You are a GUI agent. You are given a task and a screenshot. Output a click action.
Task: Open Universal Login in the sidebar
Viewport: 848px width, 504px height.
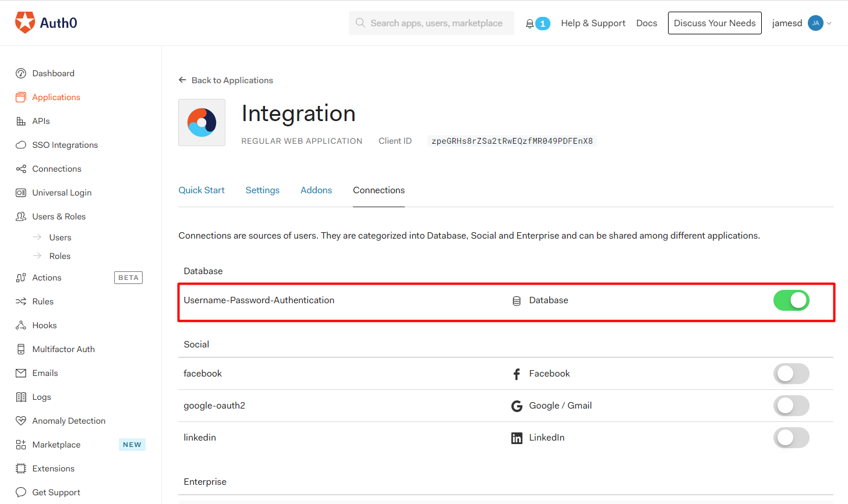[x=62, y=193]
